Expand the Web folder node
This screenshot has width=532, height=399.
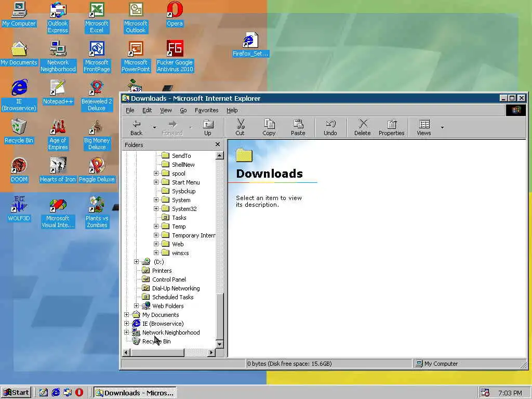tap(156, 244)
